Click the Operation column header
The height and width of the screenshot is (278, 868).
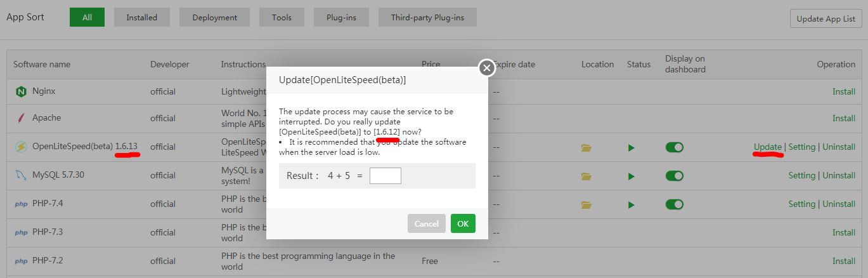836,64
